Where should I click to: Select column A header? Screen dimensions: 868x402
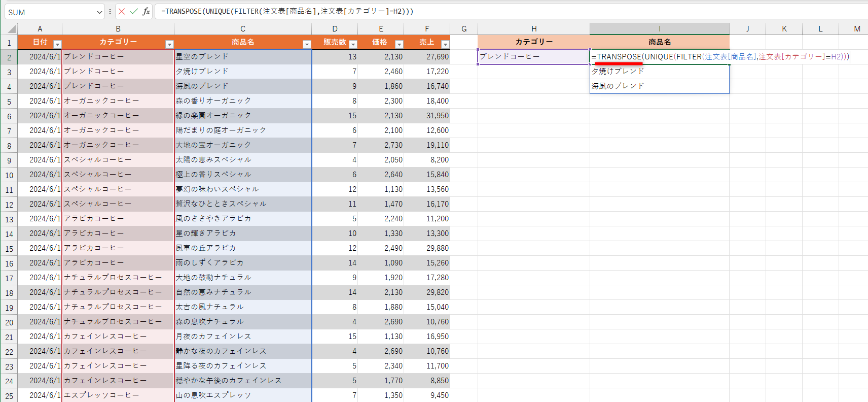coord(40,29)
